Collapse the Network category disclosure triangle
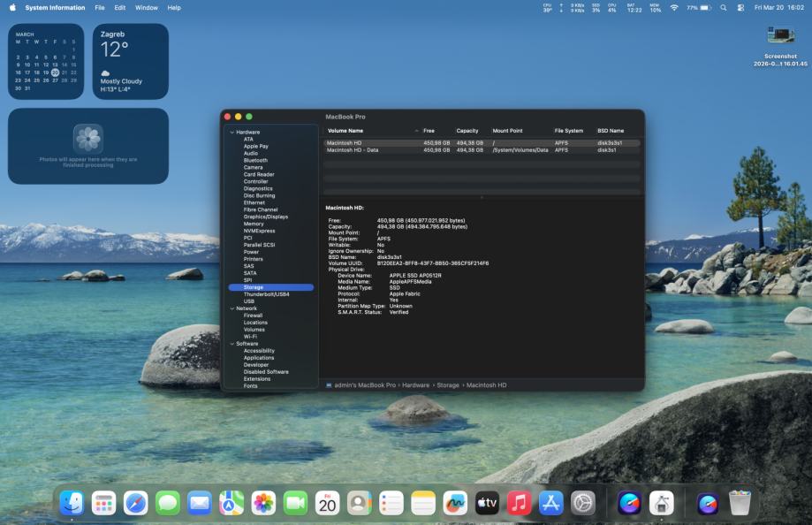This screenshot has width=812, height=525. [x=232, y=308]
